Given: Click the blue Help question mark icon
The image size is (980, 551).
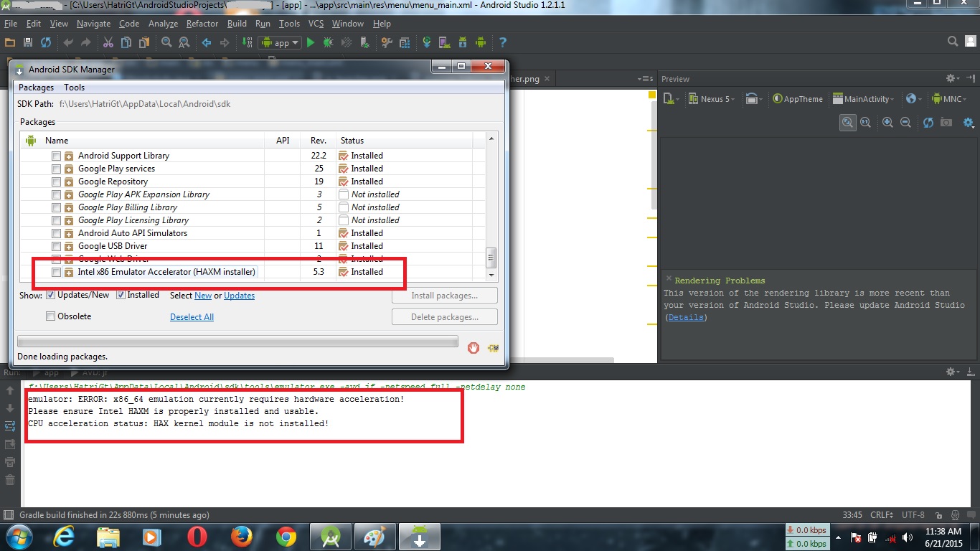Looking at the screenshot, I should click(503, 43).
